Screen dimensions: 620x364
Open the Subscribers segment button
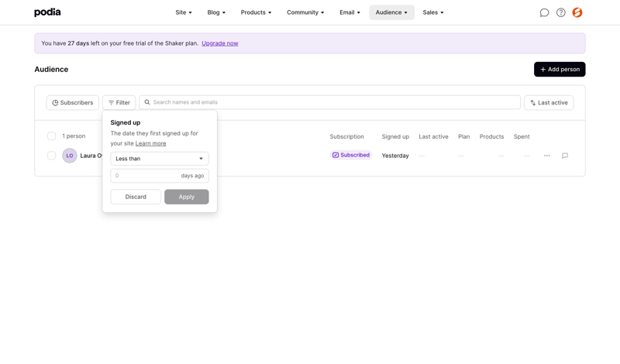72,103
